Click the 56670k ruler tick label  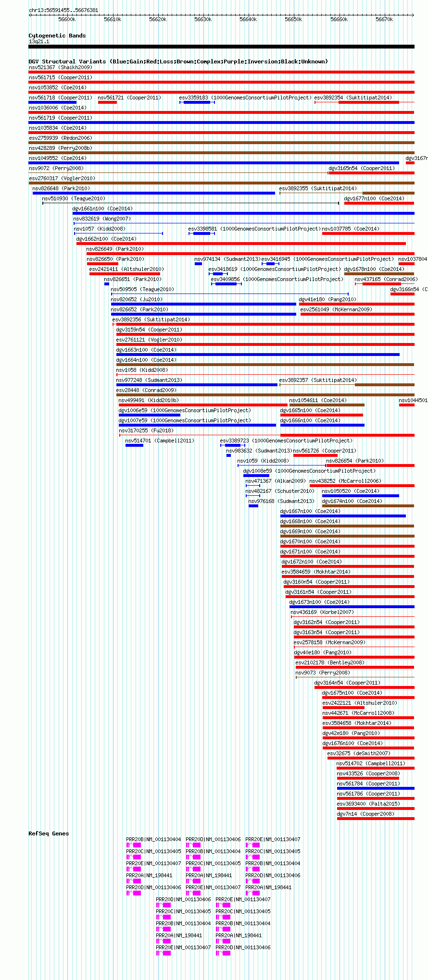[384, 19]
